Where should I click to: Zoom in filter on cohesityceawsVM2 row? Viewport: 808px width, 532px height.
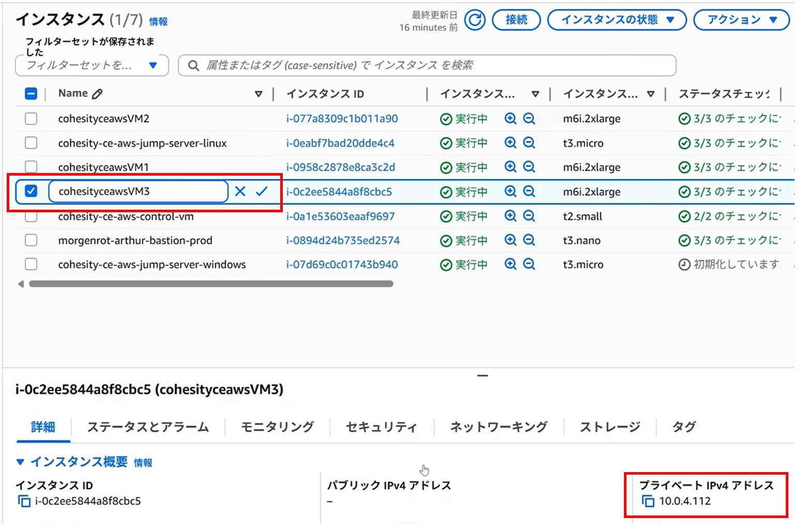[510, 118]
